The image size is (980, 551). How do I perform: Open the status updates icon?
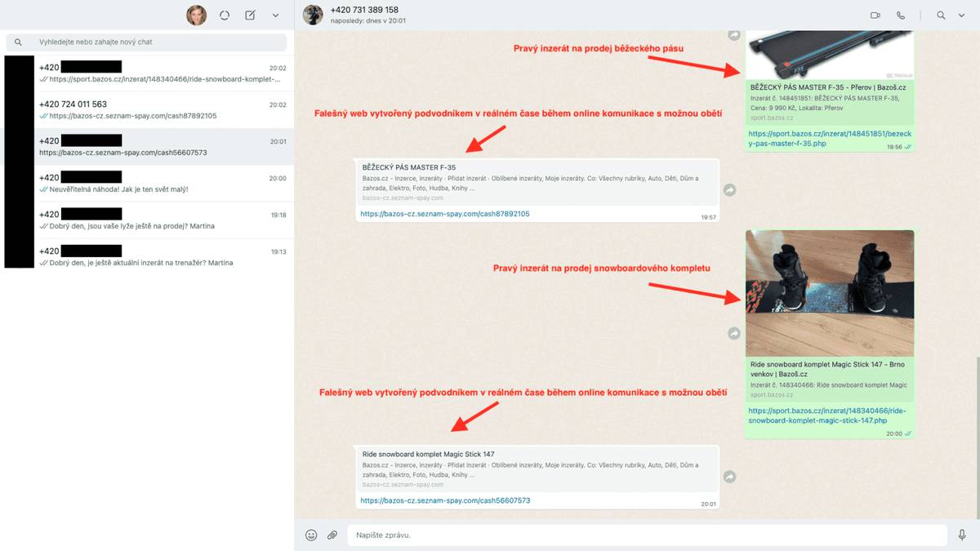pyautogui.click(x=225, y=15)
